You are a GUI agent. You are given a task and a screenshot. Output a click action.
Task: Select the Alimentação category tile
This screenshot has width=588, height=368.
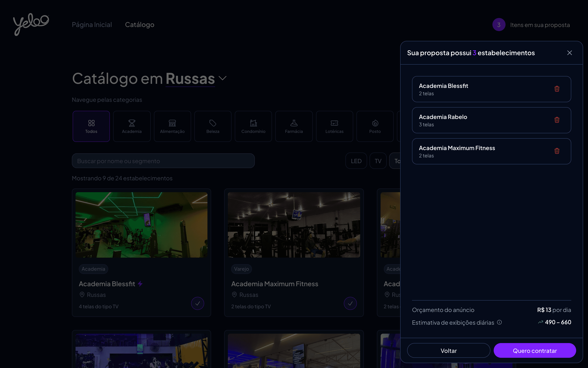[x=172, y=126]
